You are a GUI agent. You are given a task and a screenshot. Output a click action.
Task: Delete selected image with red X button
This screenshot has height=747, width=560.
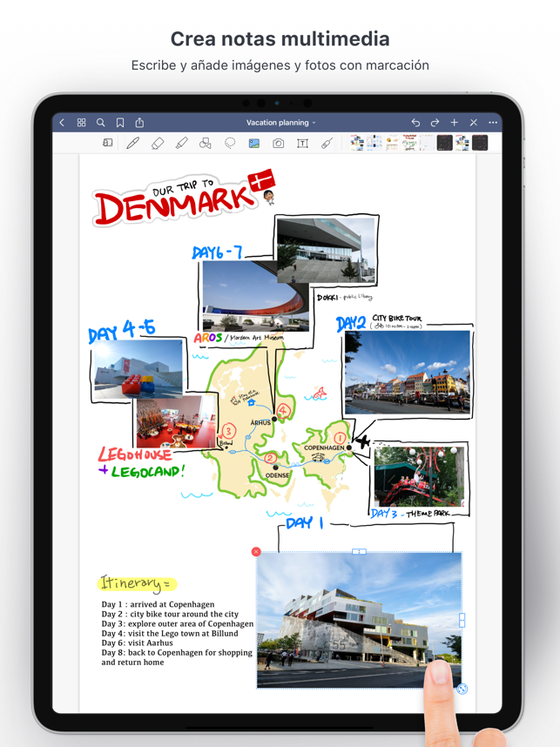pyautogui.click(x=256, y=552)
